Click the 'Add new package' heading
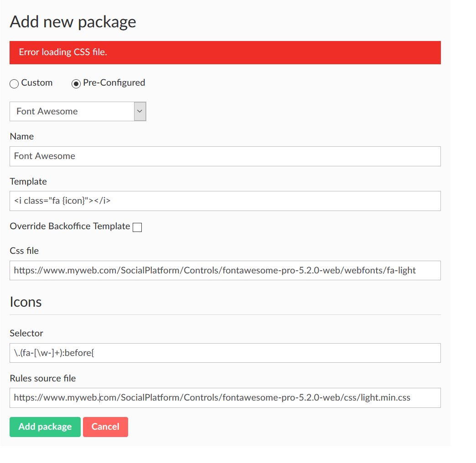Image resolution: width=476 pixels, height=463 pixels. click(x=73, y=22)
